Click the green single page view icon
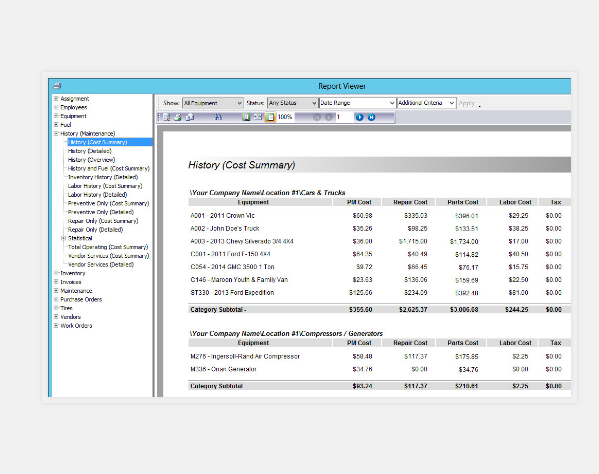Screen dimensions: 599x474 [246, 117]
